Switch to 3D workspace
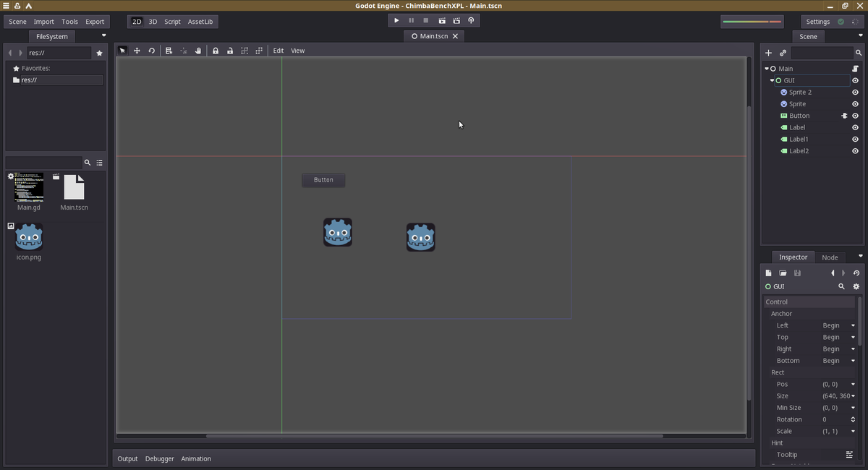Screen dimensions: 868x470 point(153,22)
